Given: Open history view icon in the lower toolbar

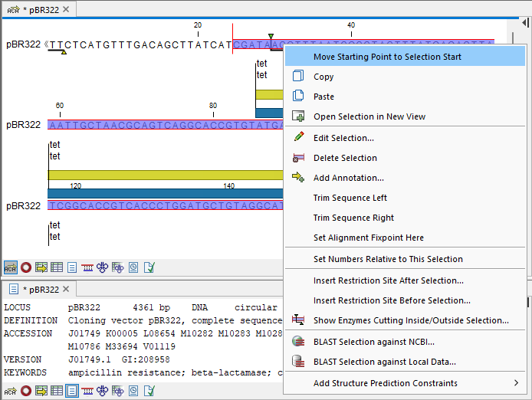Looking at the screenshot, I should (x=133, y=392).
